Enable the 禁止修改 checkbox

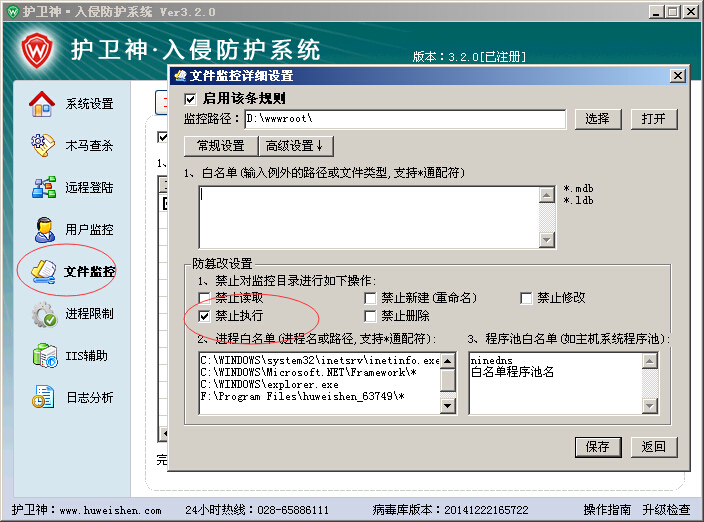click(x=526, y=298)
